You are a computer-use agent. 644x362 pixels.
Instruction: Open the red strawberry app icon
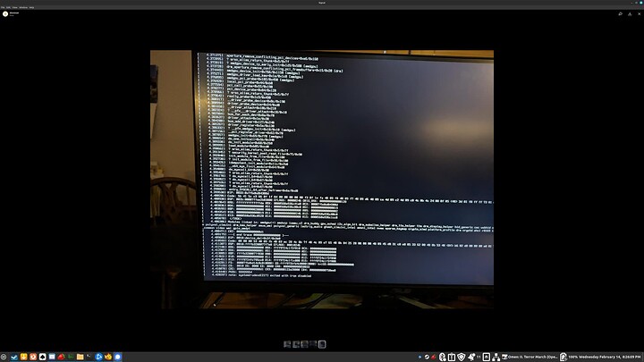[61, 357]
